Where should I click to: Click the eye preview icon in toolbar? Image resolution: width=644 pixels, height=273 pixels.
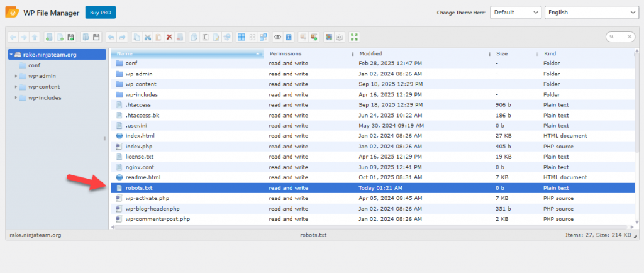pos(277,37)
